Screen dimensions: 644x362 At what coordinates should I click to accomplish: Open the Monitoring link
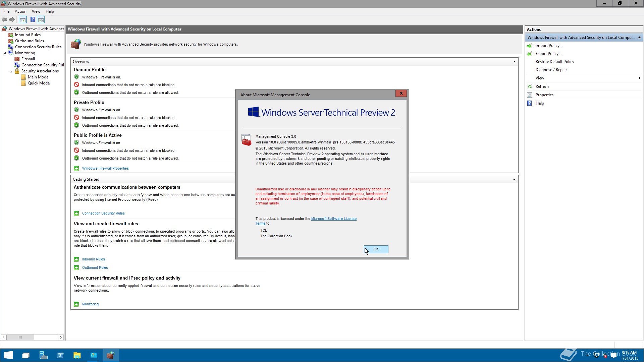tap(90, 304)
